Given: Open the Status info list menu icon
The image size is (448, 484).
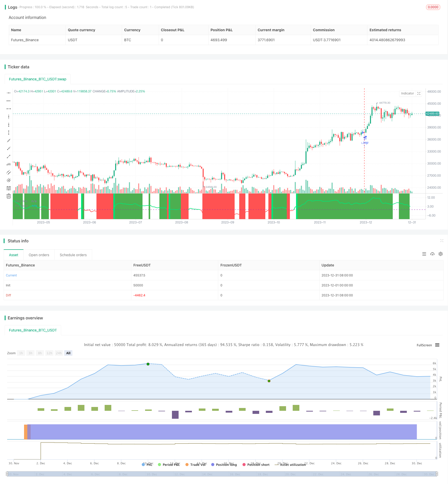Looking at the screenshot, I should pos(424,254).
